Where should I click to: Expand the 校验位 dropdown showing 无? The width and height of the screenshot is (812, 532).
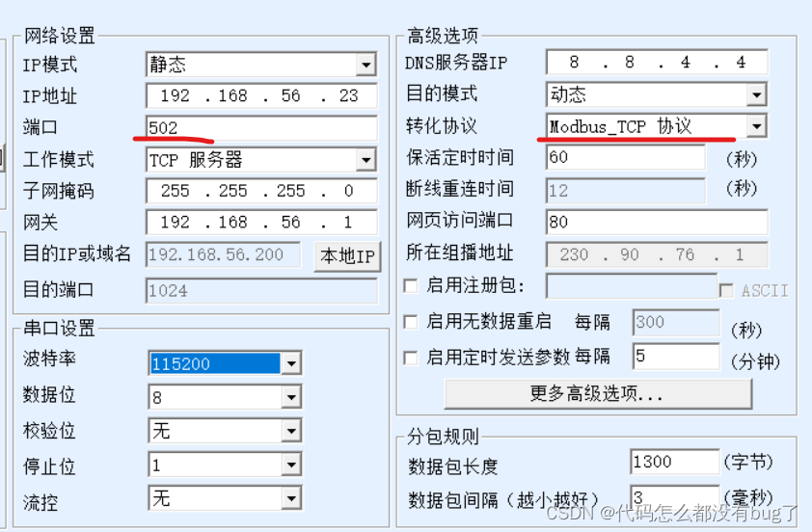click(225, 431)
